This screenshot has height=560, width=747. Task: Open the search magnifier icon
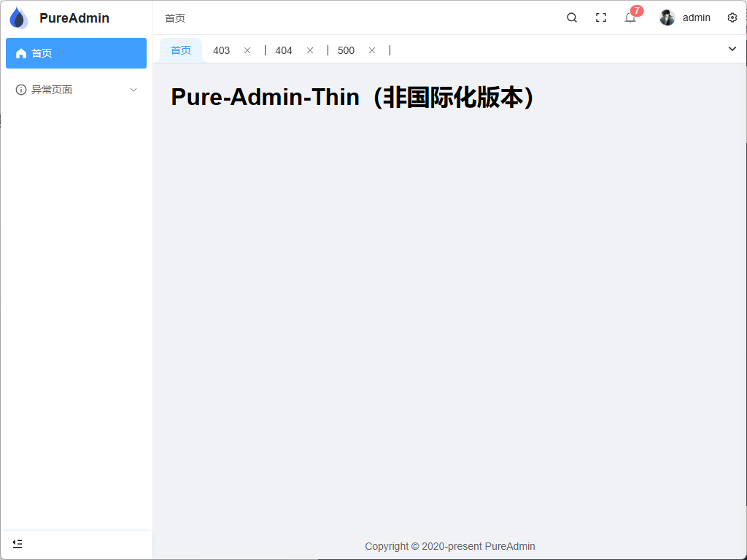(572, 17)
